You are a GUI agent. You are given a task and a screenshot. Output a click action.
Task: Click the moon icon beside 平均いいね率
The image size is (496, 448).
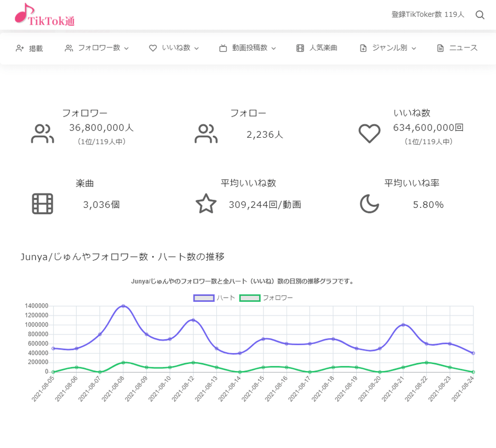pyautogui.click(x=369, y=204)
